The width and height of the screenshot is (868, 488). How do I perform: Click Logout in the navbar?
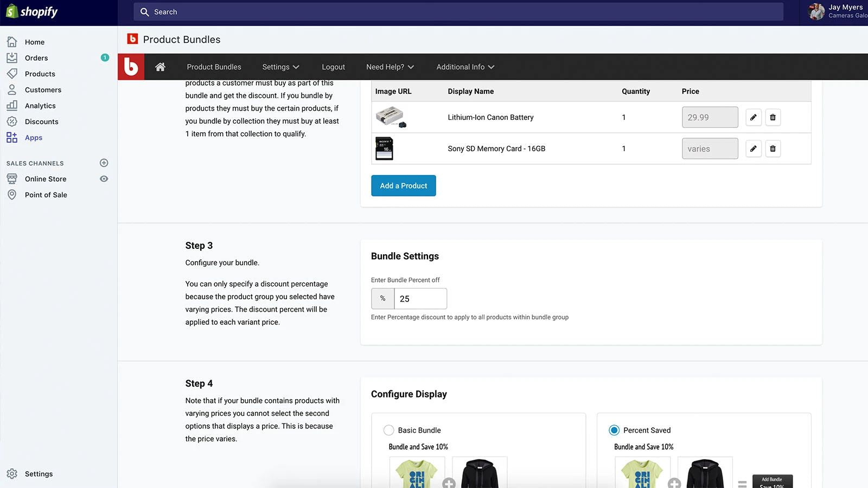click(x=333, y=67)
